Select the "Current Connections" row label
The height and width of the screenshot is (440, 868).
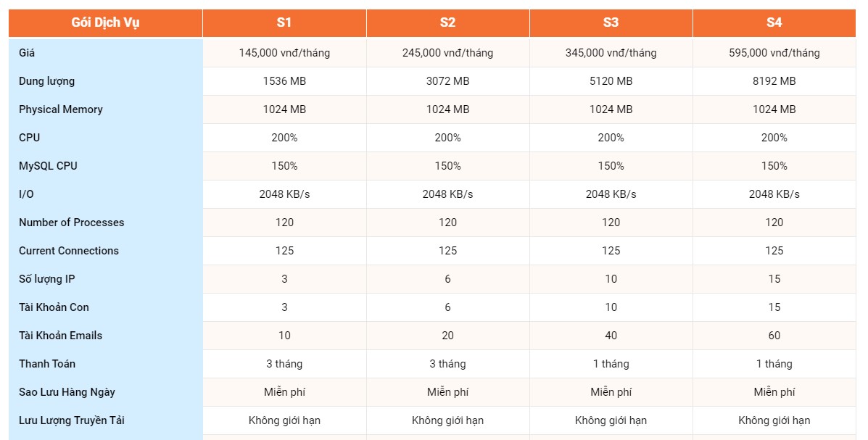tap(69, 251)
